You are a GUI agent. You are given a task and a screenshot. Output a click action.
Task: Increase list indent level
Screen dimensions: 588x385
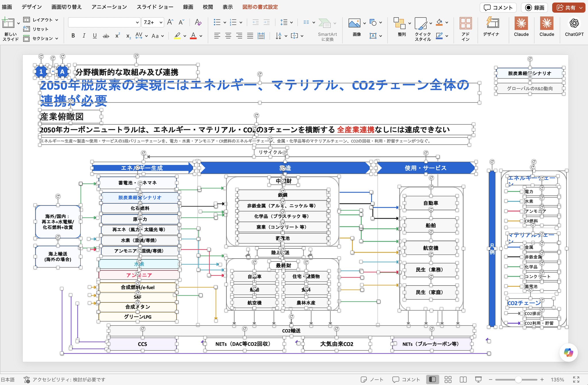(x=267, y=22)
